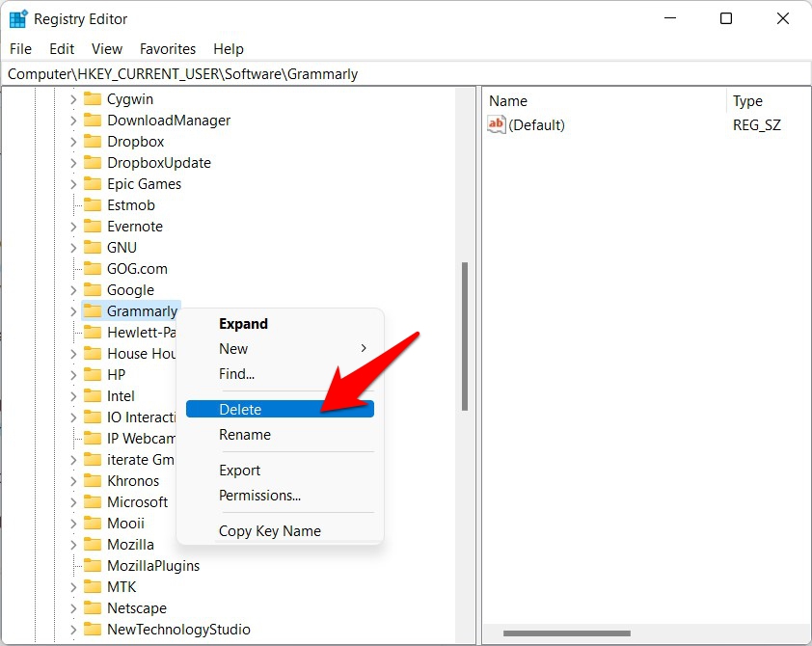Image resolution: width=812 pixels, height=646 pixels.
Task: Expand the Microsoft key chevron
Action: [73, 502]
